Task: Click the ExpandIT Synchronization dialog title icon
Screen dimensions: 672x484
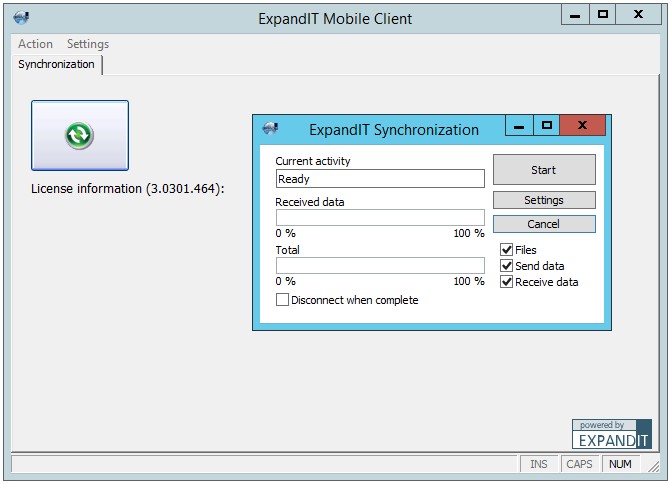Action: pos(269,129)
